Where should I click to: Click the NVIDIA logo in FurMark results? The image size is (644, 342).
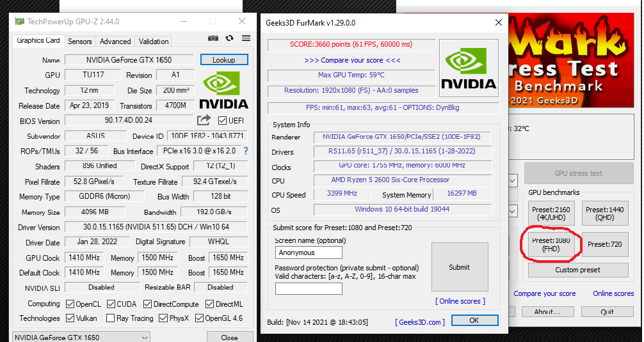pos(469,68)
